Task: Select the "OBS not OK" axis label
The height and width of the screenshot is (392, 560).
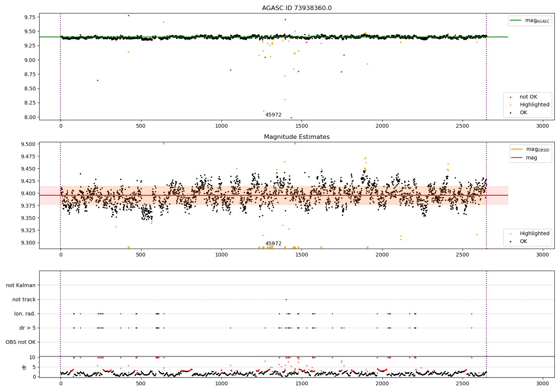Action: 21,342
